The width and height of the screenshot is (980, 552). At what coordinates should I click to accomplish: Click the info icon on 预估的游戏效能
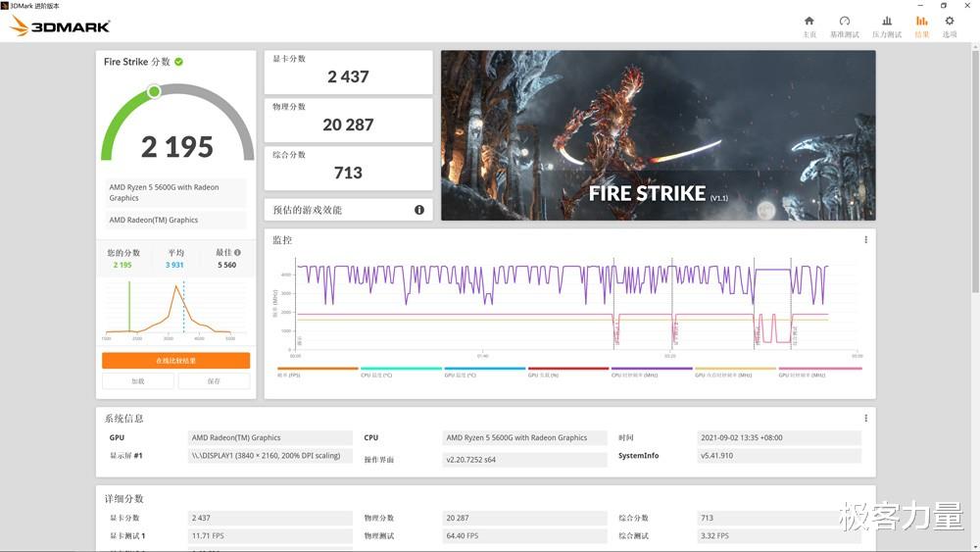point(419,210)
